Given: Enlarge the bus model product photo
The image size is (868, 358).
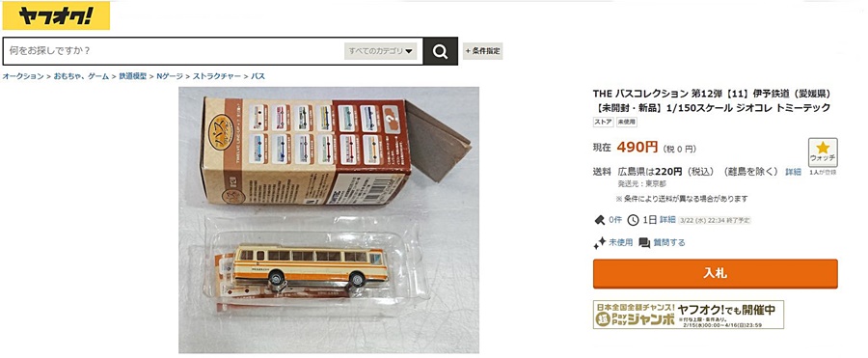Looking at the screenshot, I should click(329, 220).
